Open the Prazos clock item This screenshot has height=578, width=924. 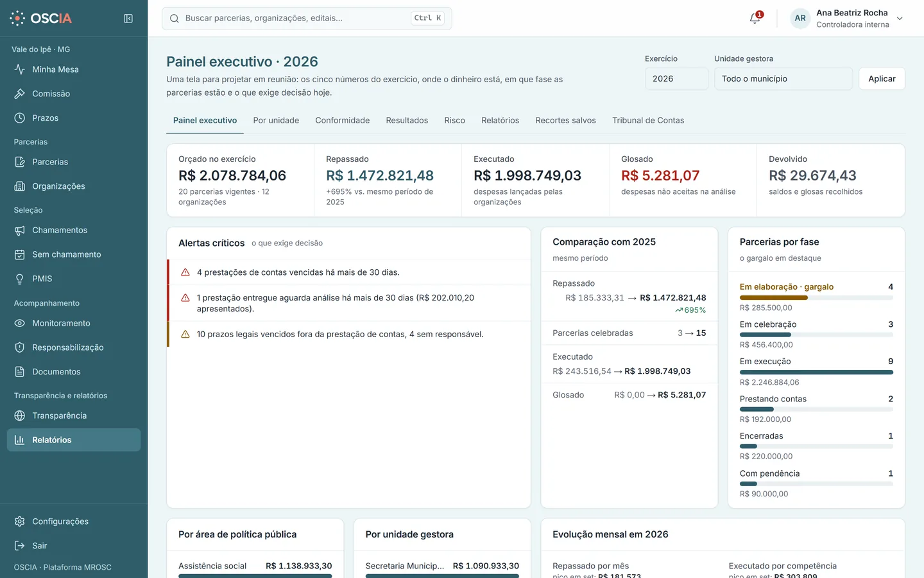pyautogui.click(x=74, y=118)
